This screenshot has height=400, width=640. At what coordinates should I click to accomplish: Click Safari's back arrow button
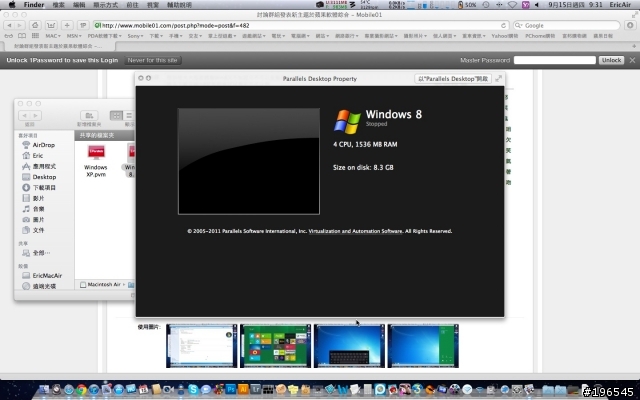[9, 25]
